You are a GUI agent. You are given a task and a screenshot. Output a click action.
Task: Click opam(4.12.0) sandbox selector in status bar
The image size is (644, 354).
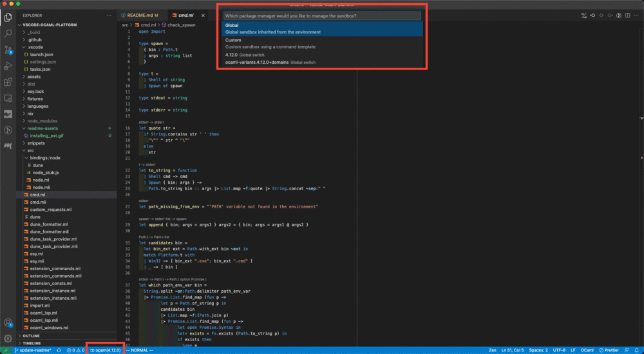pos(105,350)
